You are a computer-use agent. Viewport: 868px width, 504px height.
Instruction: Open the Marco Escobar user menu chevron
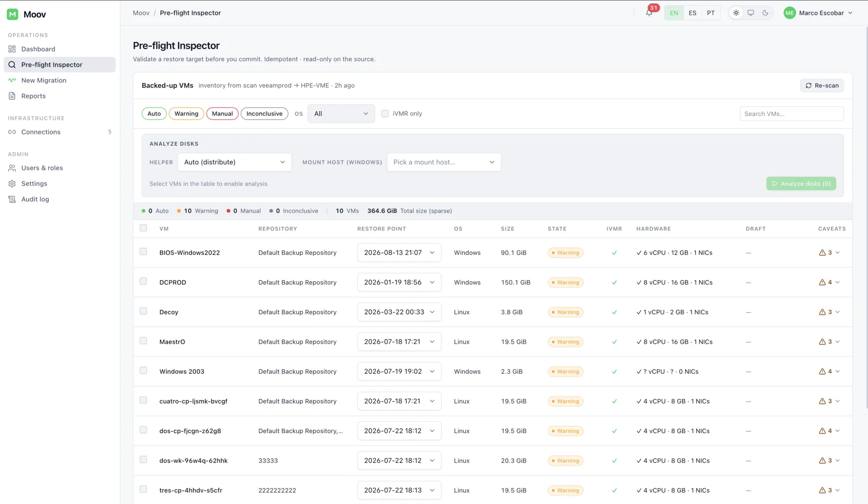click(x=850, y=13)
